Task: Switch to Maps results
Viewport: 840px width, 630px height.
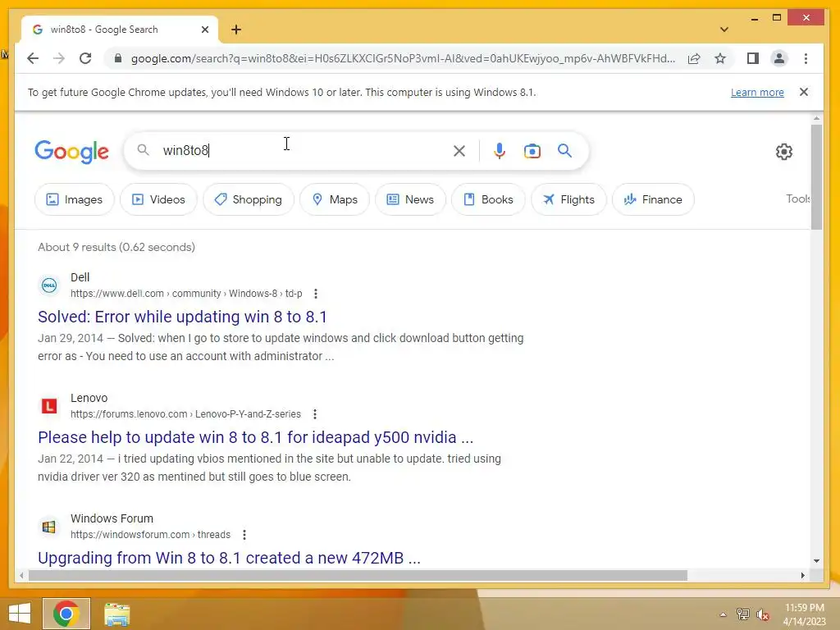Action: (x=335, y=199)
